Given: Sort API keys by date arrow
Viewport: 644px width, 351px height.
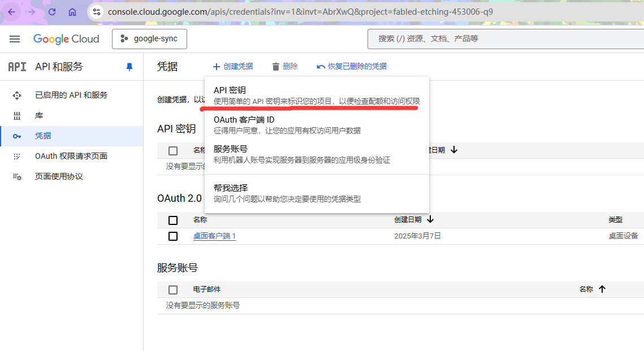Looking at the screenshot, I should pyautogui.click(x=454, y=150).
